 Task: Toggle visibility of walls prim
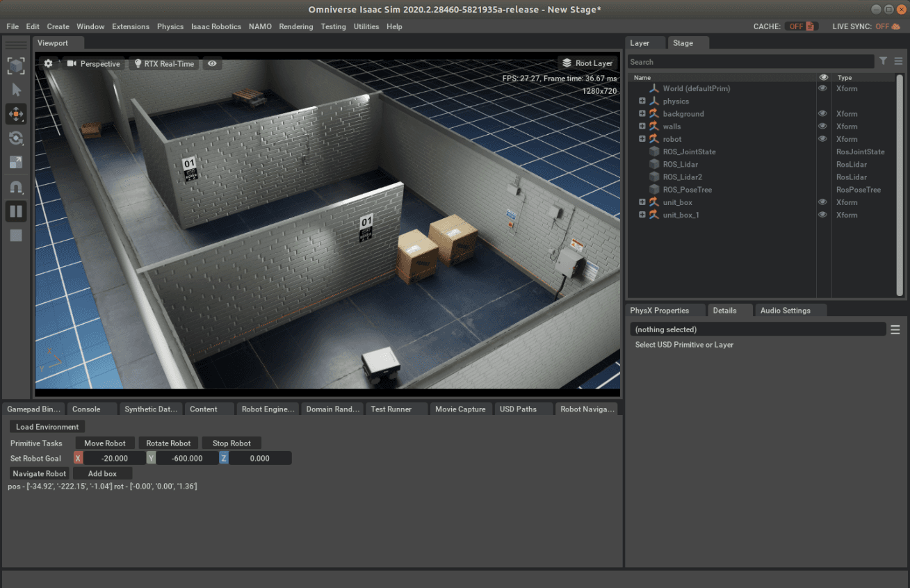tap(823, 126)
